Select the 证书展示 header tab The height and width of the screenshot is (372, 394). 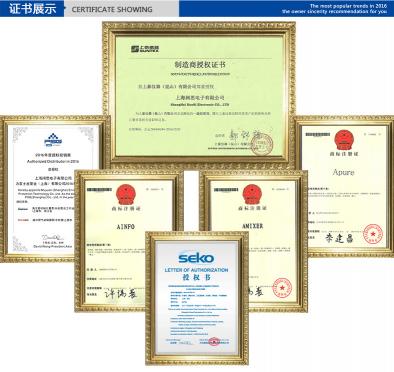[32, 8]
